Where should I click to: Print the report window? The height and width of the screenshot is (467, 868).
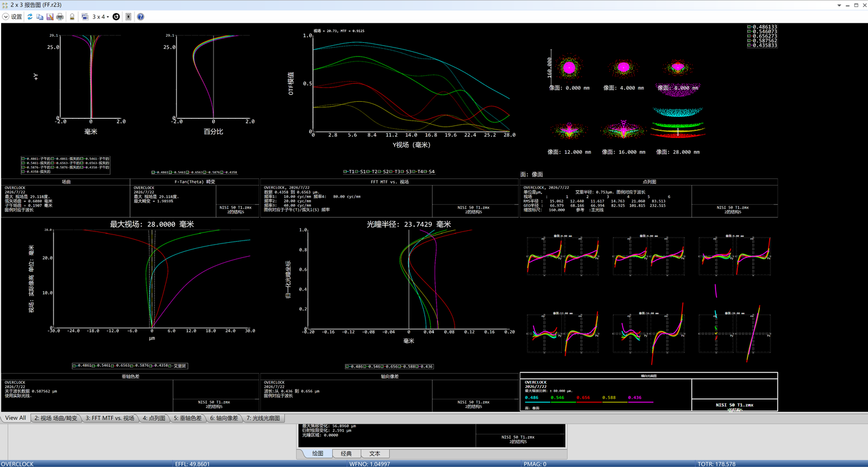(60, 17)
